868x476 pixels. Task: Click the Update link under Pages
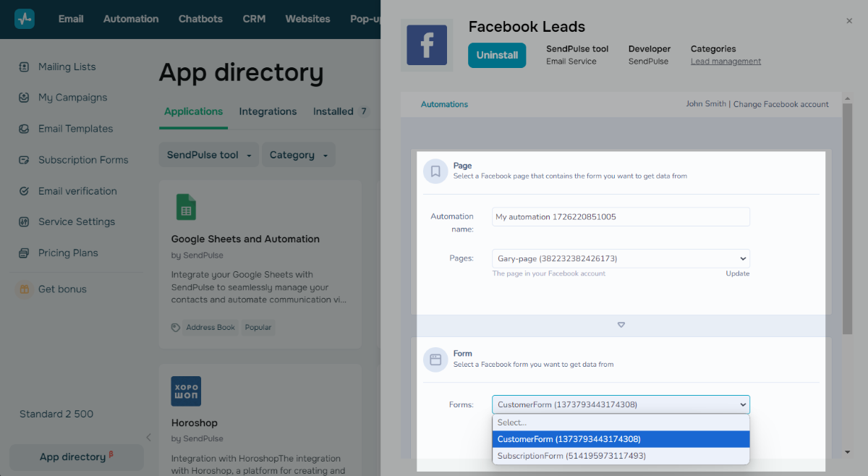[x=738, y=273]
